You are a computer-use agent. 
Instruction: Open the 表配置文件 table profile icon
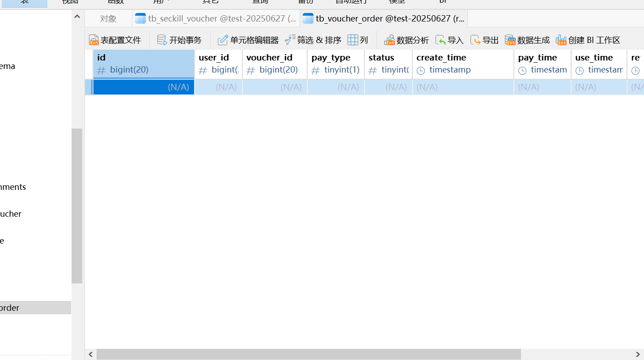tap(93, 40)
